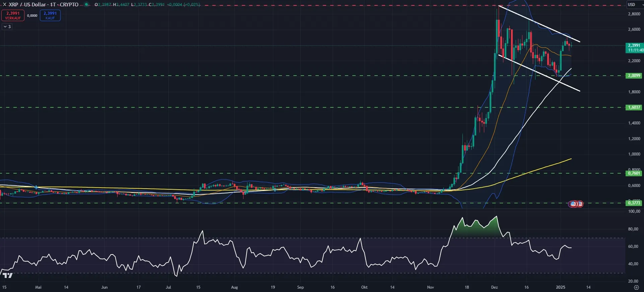Click the 18 date label on time axis
644x292 pixels.
pos(467,287)
